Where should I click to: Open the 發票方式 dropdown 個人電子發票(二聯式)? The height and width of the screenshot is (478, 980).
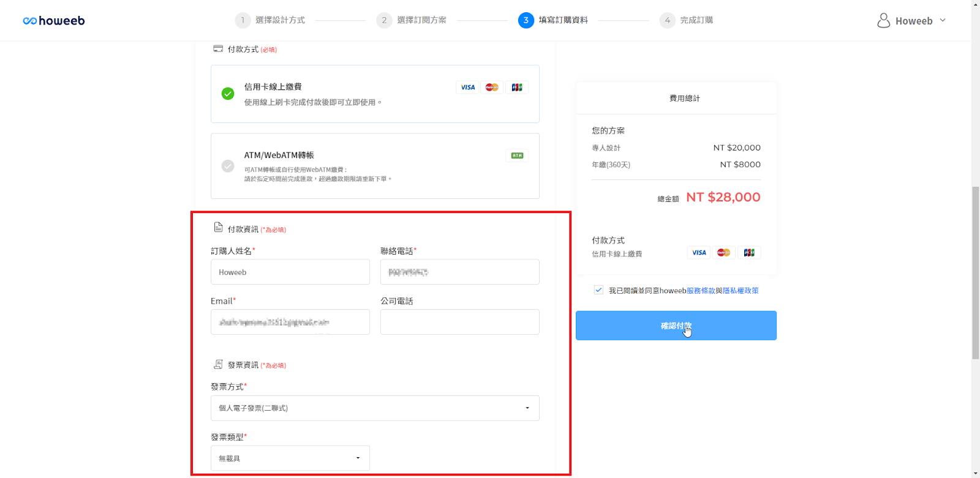coord(375,408)
